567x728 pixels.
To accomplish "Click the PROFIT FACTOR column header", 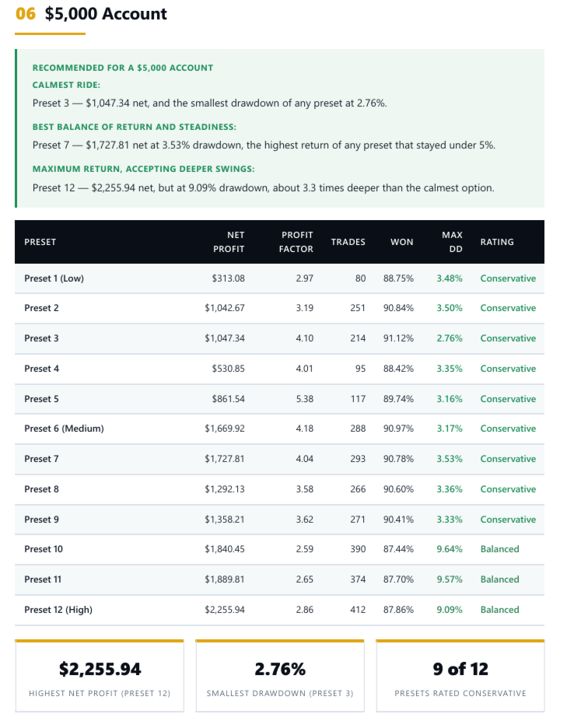I will point(296,242).
